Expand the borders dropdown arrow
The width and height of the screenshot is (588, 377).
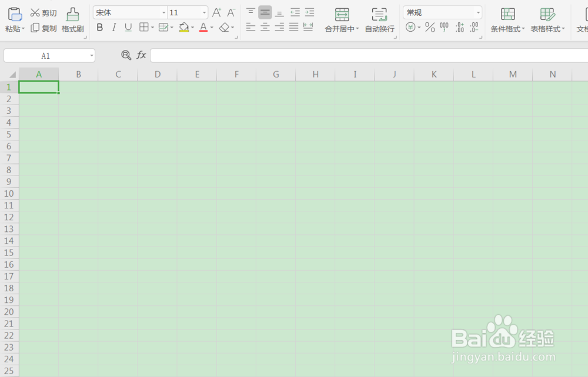[x=152, y=28]
